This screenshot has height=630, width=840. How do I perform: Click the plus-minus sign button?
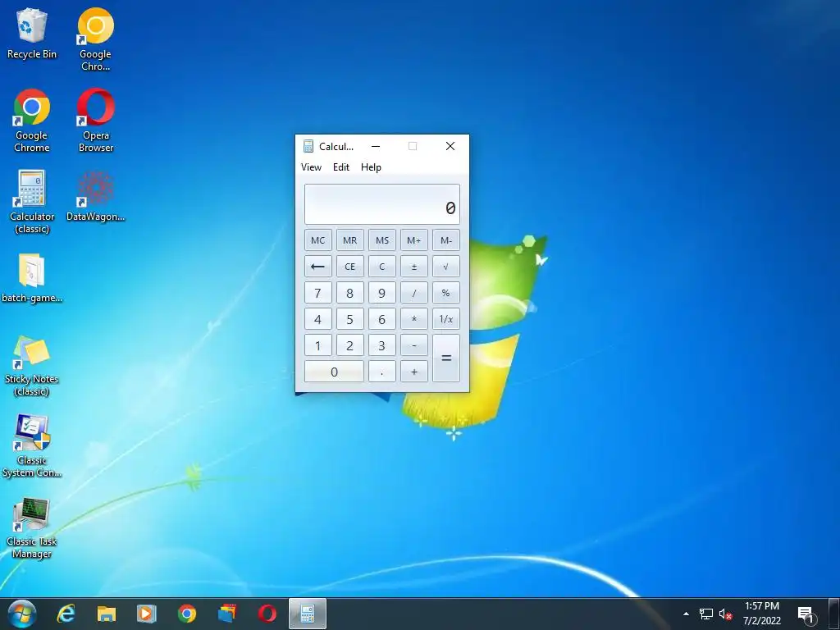(414, 267)
